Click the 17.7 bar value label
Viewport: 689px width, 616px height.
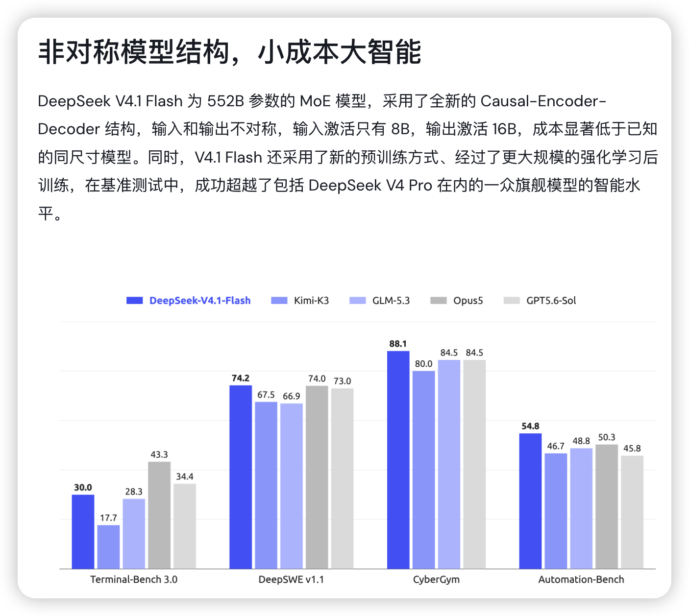108,518
